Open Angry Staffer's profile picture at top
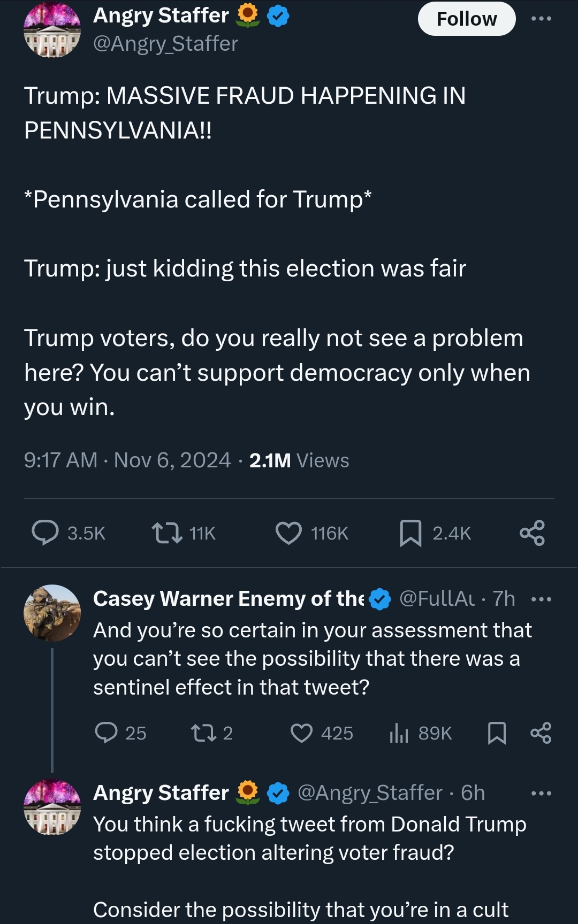578x924 pixels. coord(52,30)
